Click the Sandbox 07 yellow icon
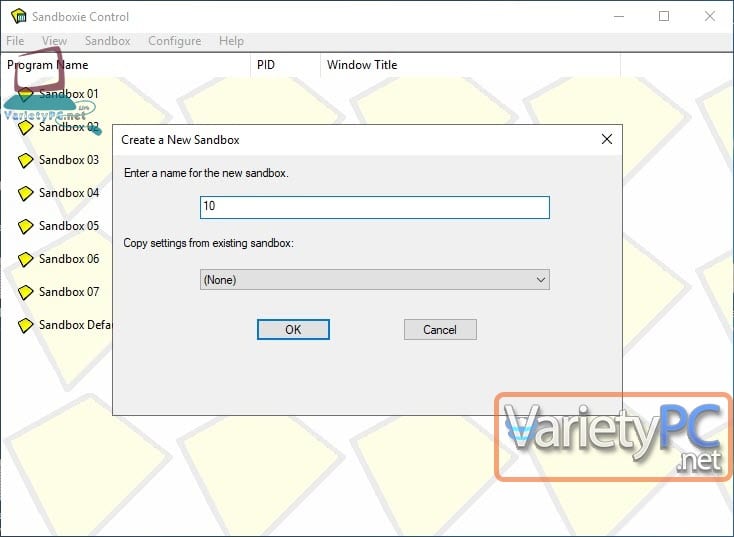The width and height of the screenshot is (734, 537). tap(25, 292)
